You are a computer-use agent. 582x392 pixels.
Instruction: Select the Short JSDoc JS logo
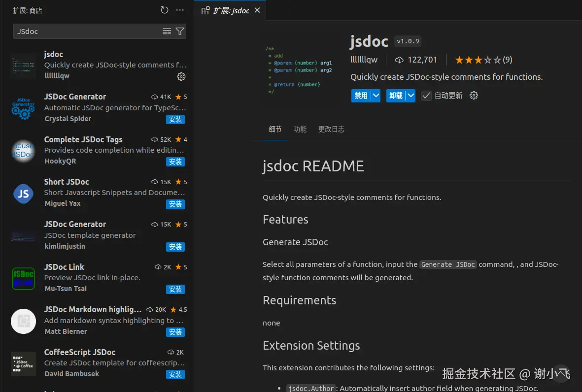pyautogui.click(x=23, y=193)
